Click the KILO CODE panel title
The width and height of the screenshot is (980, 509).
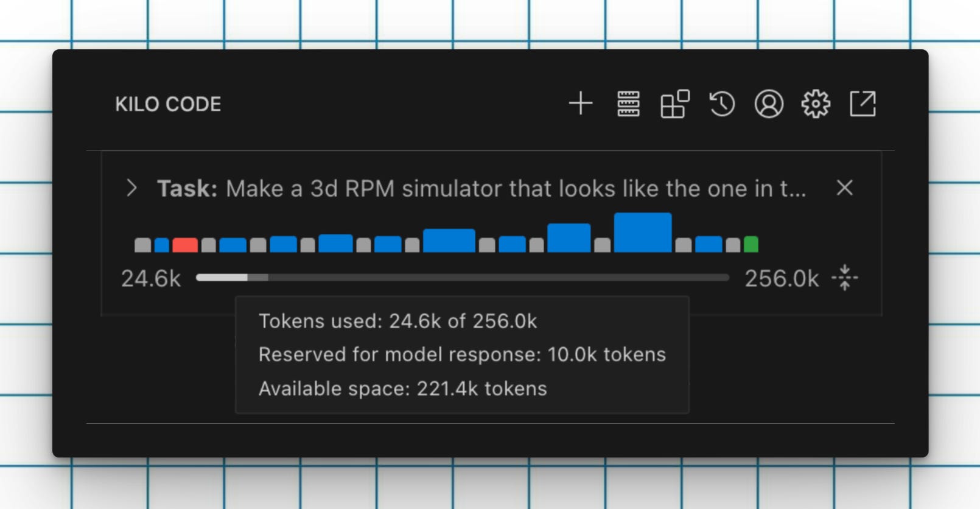coord(168,104)
